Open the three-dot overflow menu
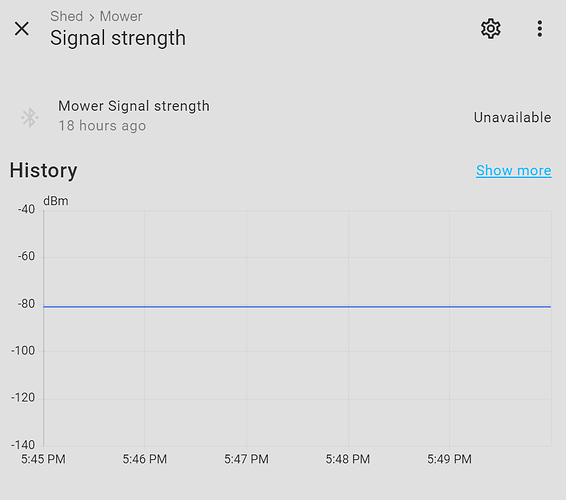 [540, 29]
